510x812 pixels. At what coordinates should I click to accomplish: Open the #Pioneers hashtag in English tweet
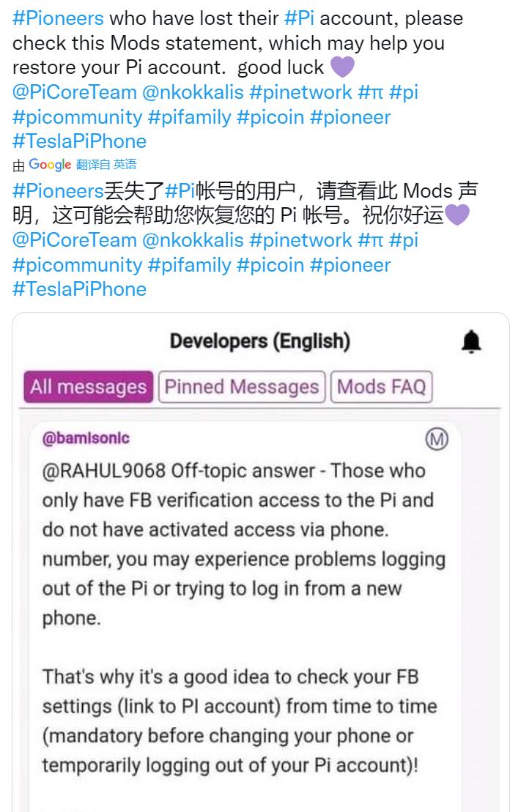(58, 18)
